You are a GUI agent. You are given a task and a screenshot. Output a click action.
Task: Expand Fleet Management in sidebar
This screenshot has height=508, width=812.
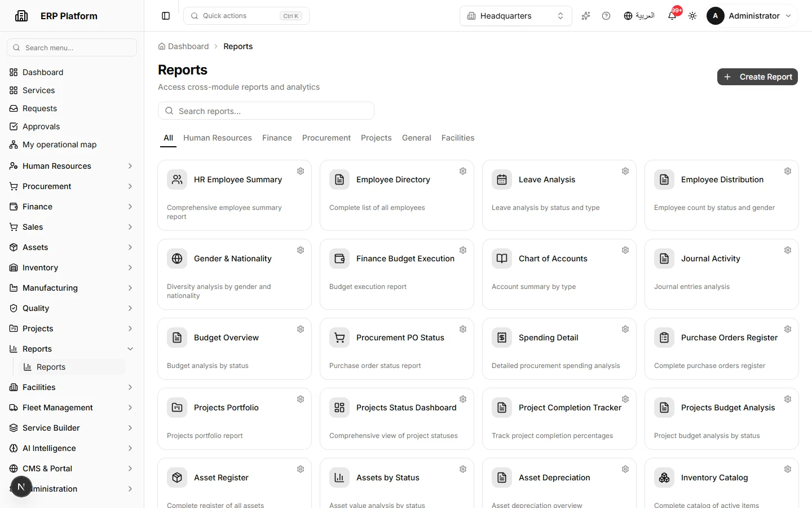(x=72, y=408)
